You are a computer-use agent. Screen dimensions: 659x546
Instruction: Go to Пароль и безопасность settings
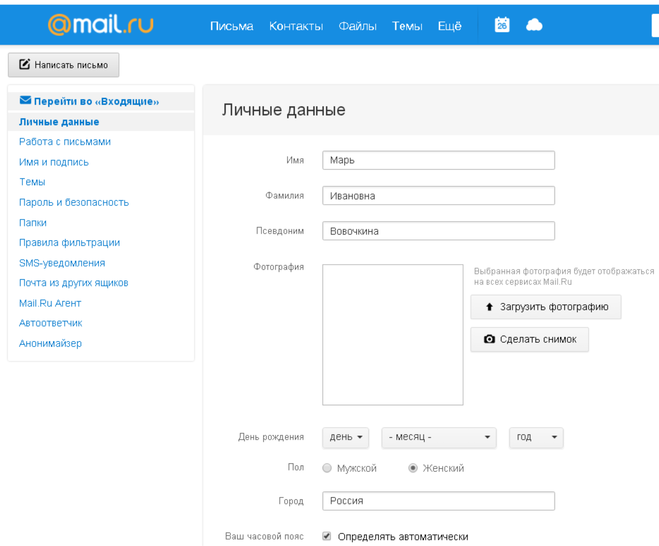click(74, 202)
